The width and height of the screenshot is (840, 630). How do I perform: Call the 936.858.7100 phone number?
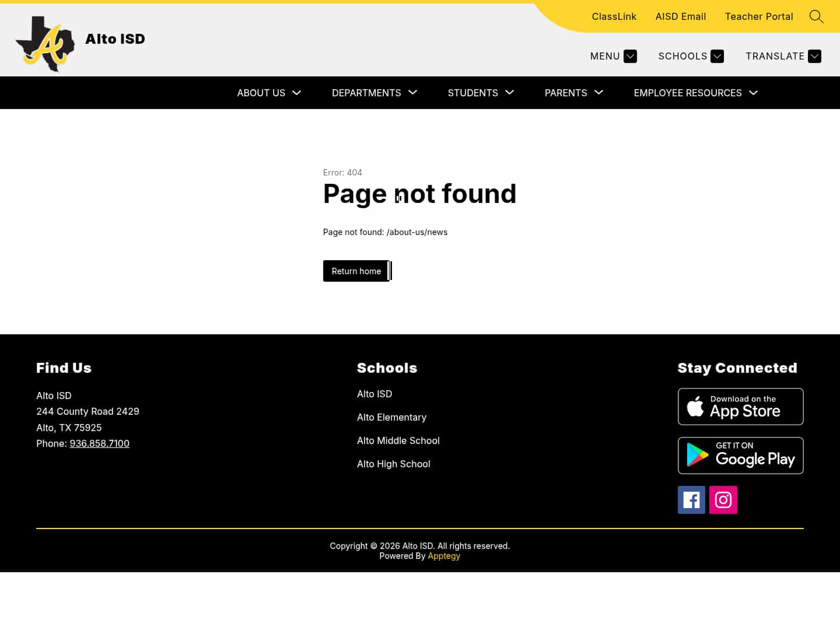pyautogui.click(x=99, y=443)
